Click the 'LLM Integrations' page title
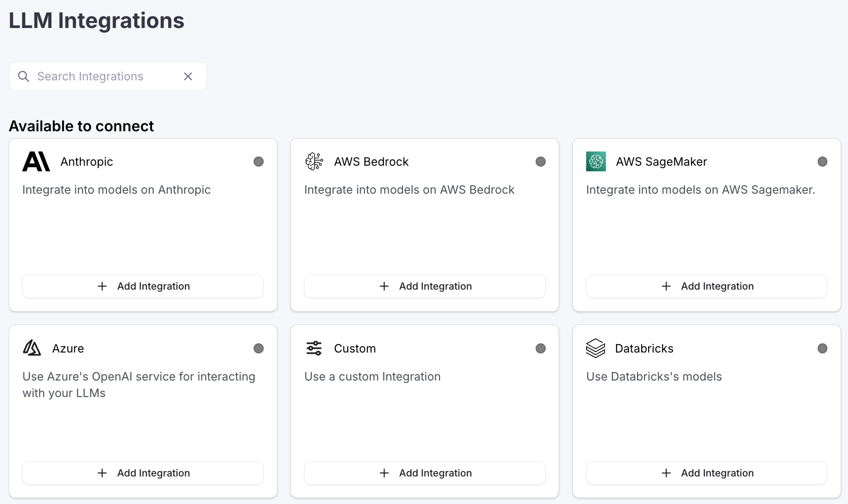Image resolution: width=848 pixels, height=504 pixels. pyautogui.click(x=96, y=21)
